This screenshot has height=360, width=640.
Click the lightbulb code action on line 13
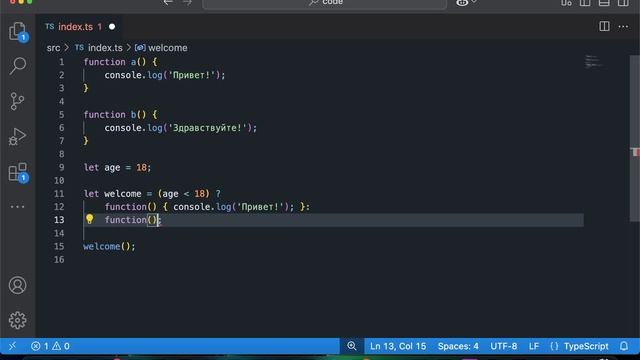[89, 219]
